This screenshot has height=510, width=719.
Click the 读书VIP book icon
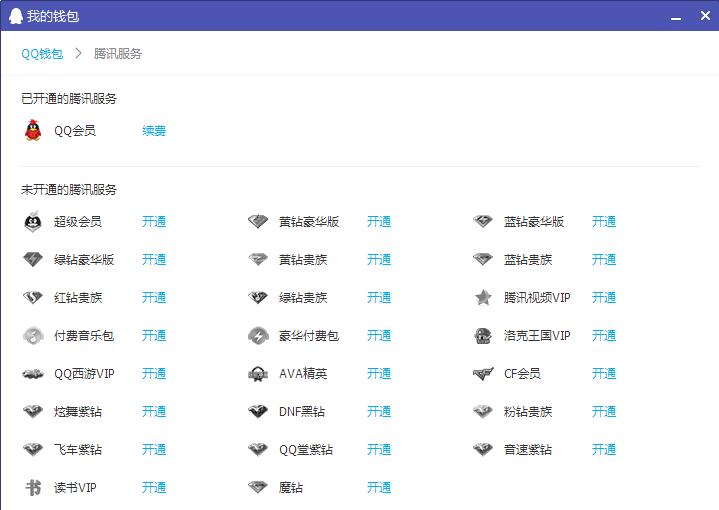point(33,488)
